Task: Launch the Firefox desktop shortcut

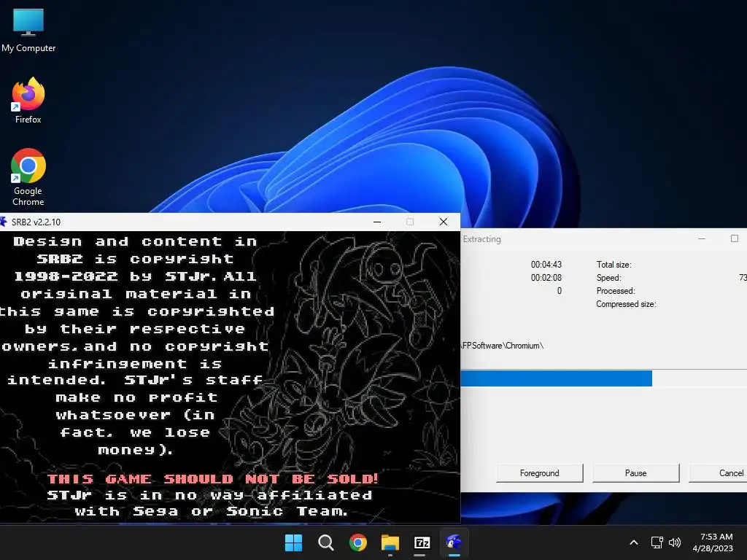Action: 28,101
